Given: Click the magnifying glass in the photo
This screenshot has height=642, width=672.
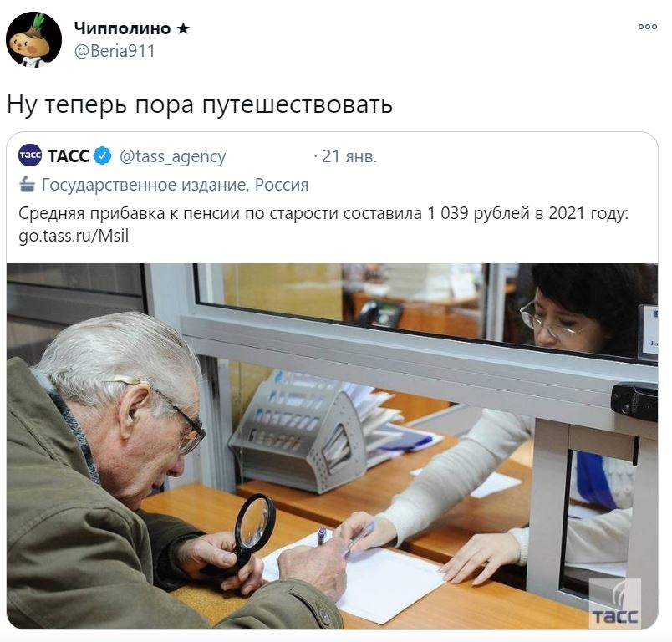Looking at the screenshot, I should 251,533.
